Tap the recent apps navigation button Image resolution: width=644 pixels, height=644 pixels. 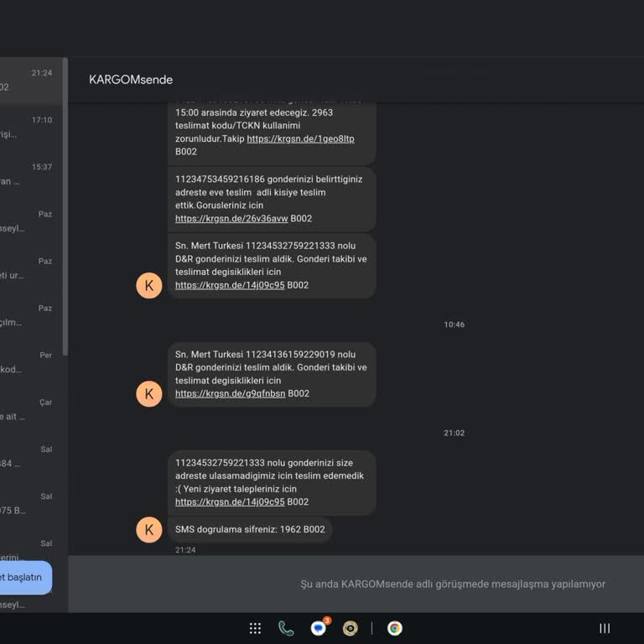tap(604, 628)
